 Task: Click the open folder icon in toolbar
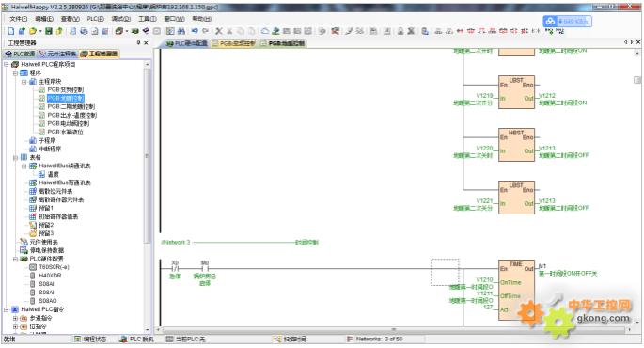pos(33,31)
